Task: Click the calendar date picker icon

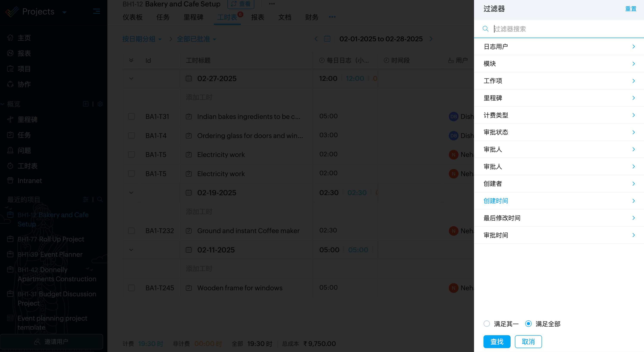Action: (327, 39)
